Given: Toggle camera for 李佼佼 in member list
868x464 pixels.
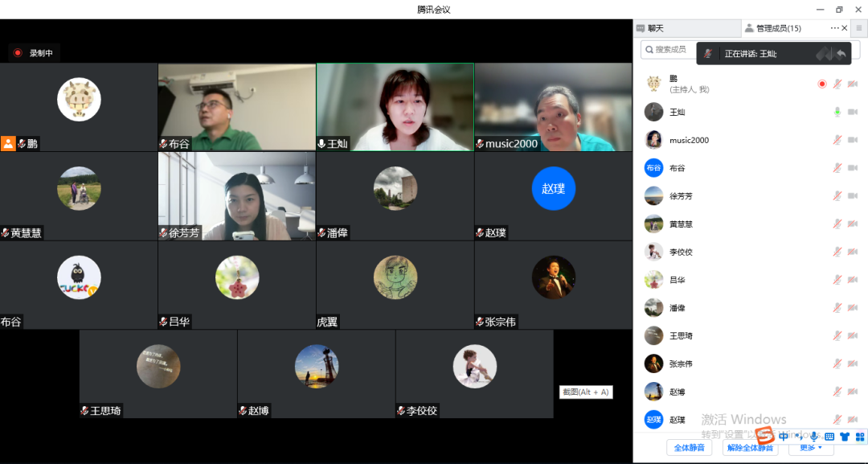Looking at the screenshot, I should (852, 252).
